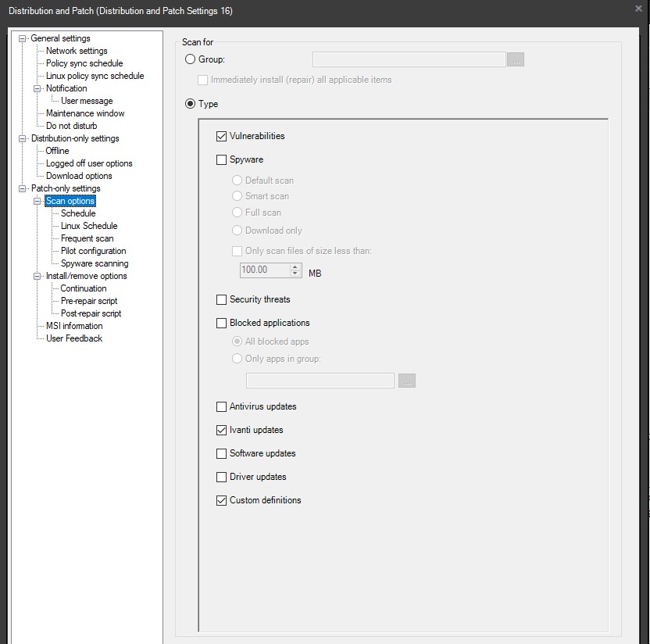Select Only apps in group
The image size is (650, 644).
[x=236, y=359]
